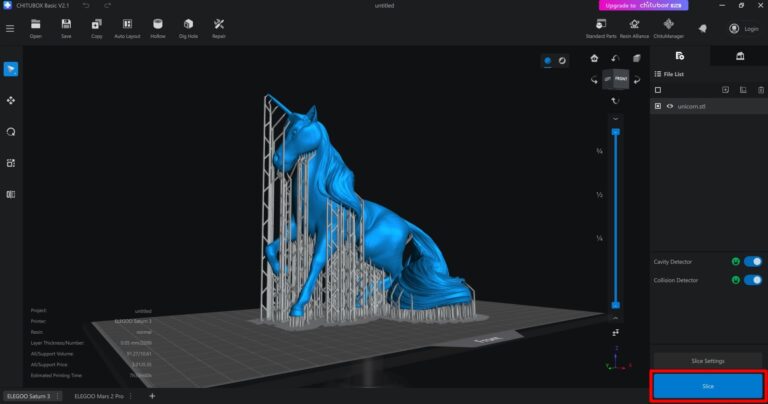Turn off the Collision Detector switch
Image resolution: width=768 pixels, height=404 pixels.
coord(752,280)
